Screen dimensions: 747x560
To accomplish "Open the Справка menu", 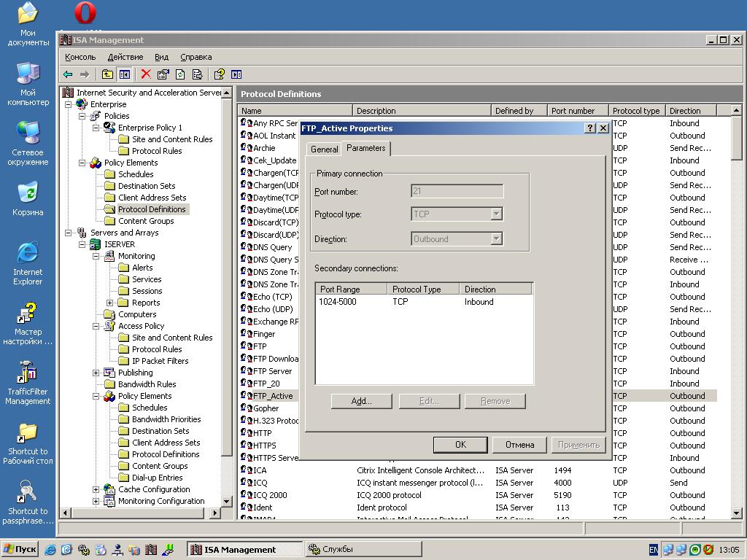I will [196, 57].
